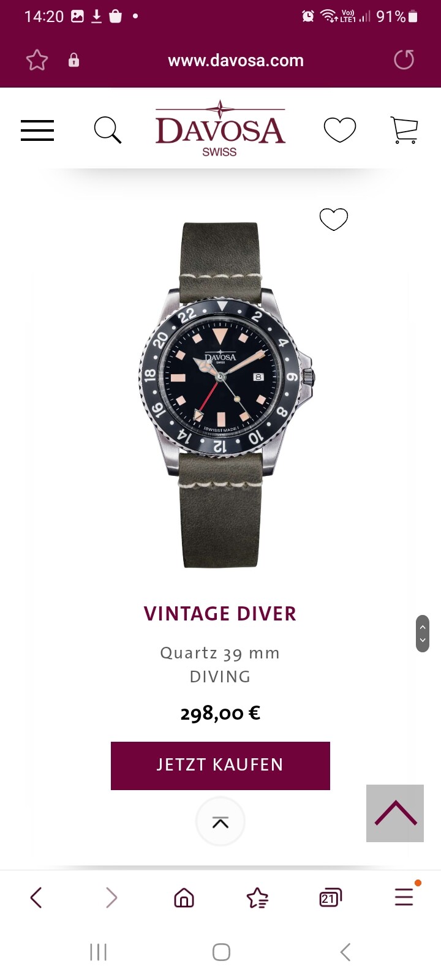Open the bookmarks list star icon
This screenshot has width=441, height=980.
click(257, 898)
